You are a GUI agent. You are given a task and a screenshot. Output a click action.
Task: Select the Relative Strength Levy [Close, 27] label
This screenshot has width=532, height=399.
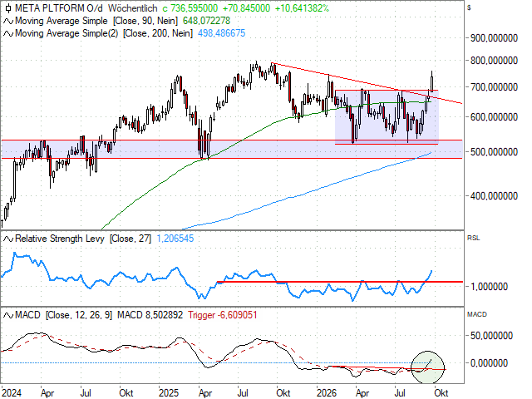point(83,239)
